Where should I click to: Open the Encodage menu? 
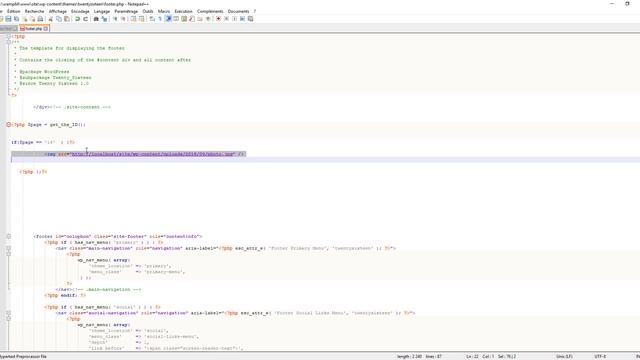click(x=80, y=11)
